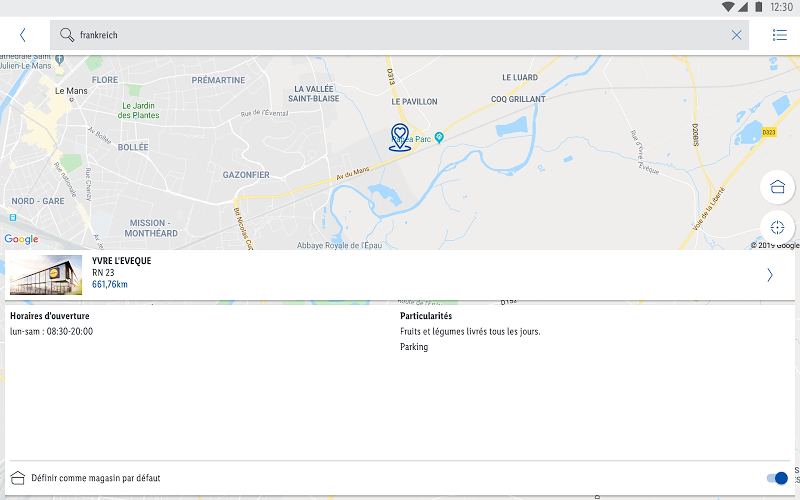Image resolution: width=800 pixels, height=500 pixels.
Task: Click the 'Particularités' heading
Action: coord(426,316)
